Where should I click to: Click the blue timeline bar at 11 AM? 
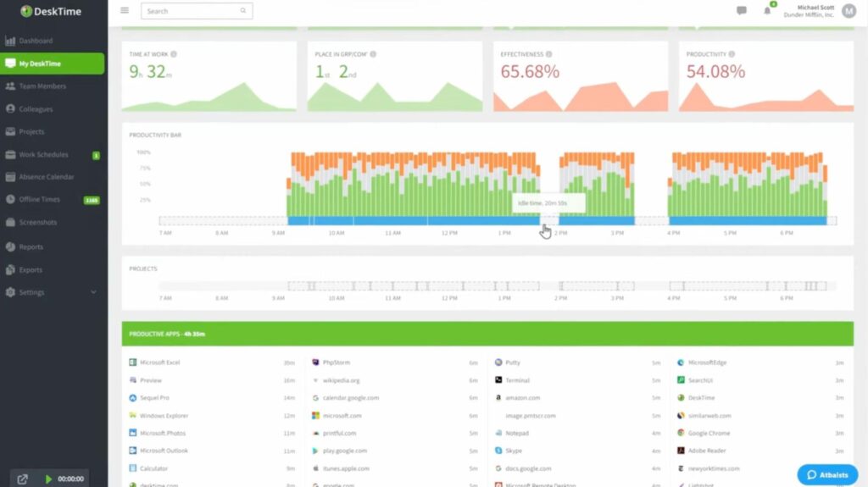[x=392, y=220]
